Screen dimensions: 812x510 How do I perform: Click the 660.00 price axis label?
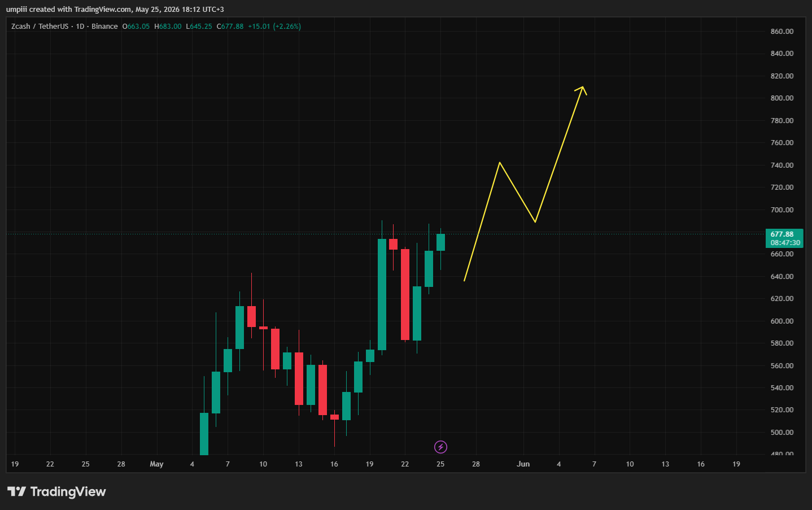point(782,254)
